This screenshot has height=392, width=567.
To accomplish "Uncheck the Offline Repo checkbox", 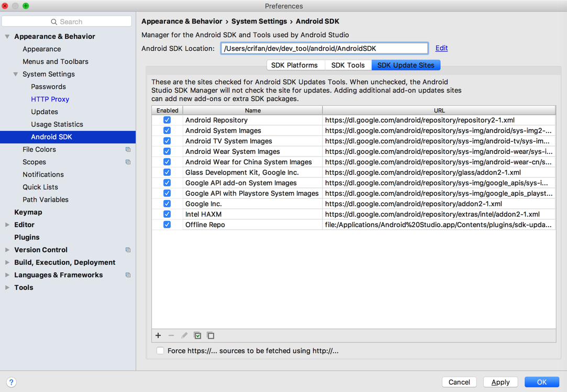I will coord(167,225).
